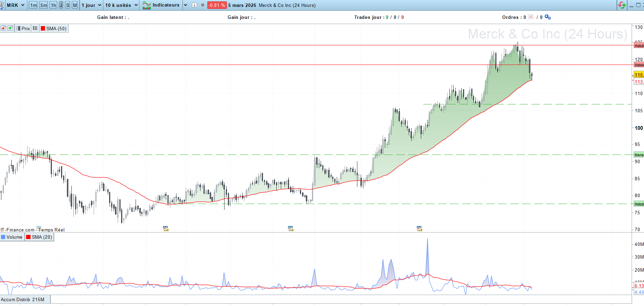The image size is (644, 306).
Task: Select the S weekly timeframe button
Action: tap(68, 5)
